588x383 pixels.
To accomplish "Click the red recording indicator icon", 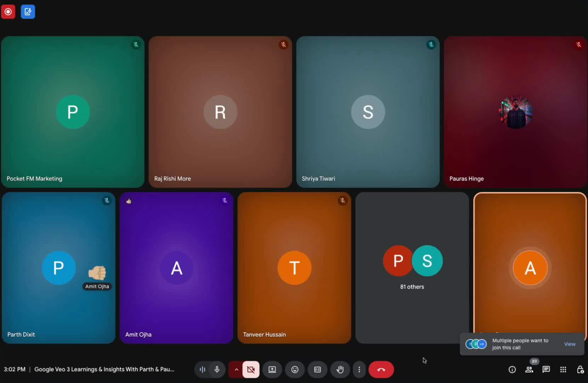I will click(8, 12).
